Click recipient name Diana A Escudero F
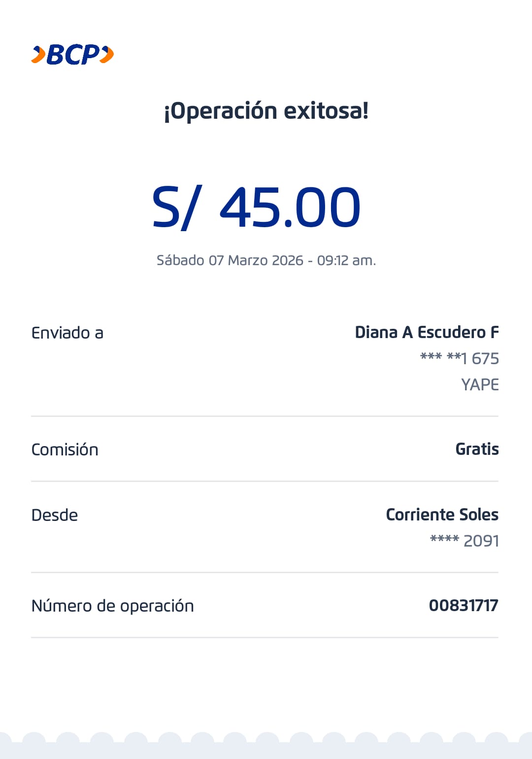This screenshot has height=759, width=532. tap(427, 333)
